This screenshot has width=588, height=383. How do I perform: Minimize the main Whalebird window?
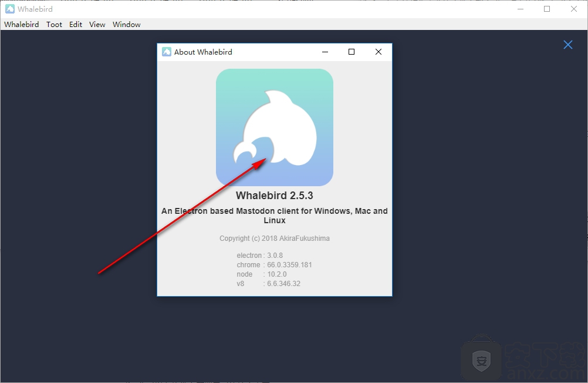520,9
